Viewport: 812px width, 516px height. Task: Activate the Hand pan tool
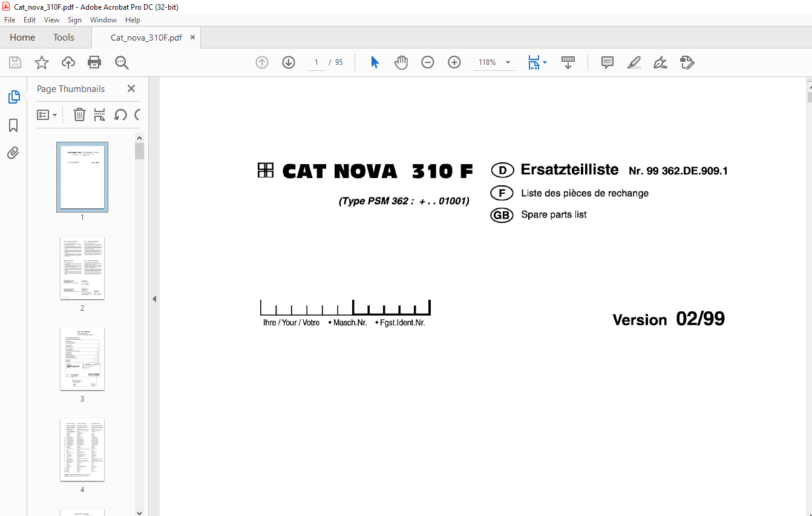tap(401, 62)
